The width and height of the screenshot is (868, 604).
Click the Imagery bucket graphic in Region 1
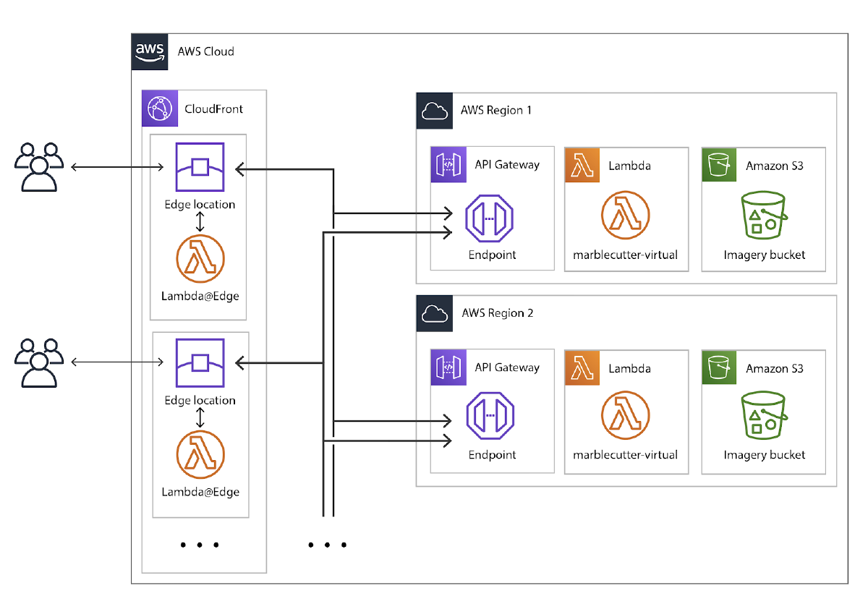763,216
